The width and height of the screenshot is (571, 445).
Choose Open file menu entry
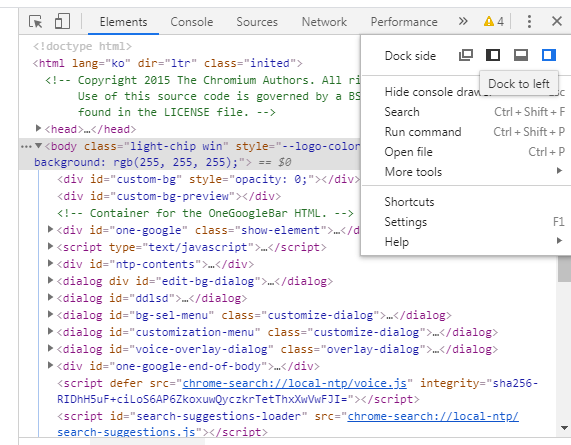click(x=466, y=152)
